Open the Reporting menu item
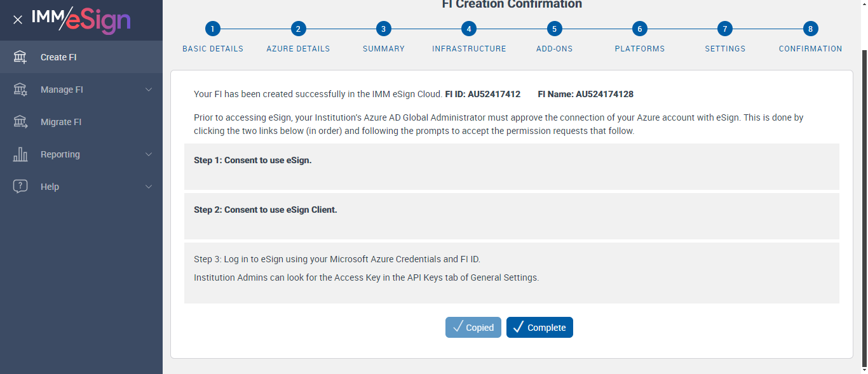This screenshot has width=868, height=374. coord(81,154)
